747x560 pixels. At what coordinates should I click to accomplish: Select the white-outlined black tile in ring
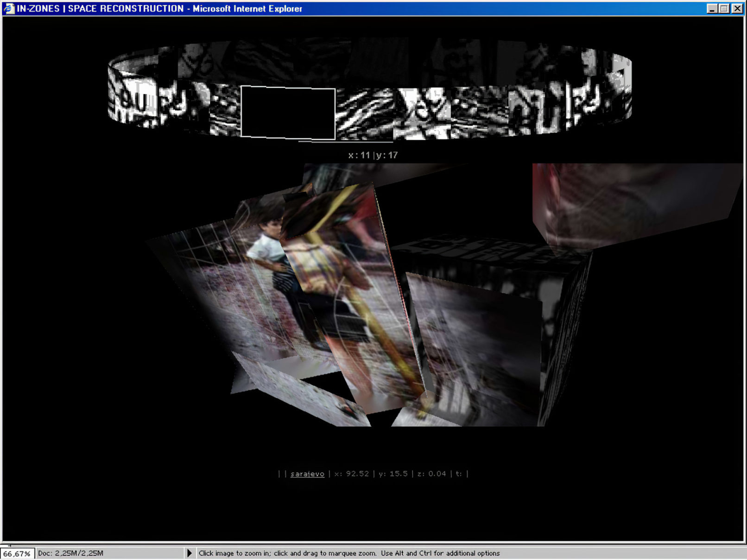tap(288, 113)
